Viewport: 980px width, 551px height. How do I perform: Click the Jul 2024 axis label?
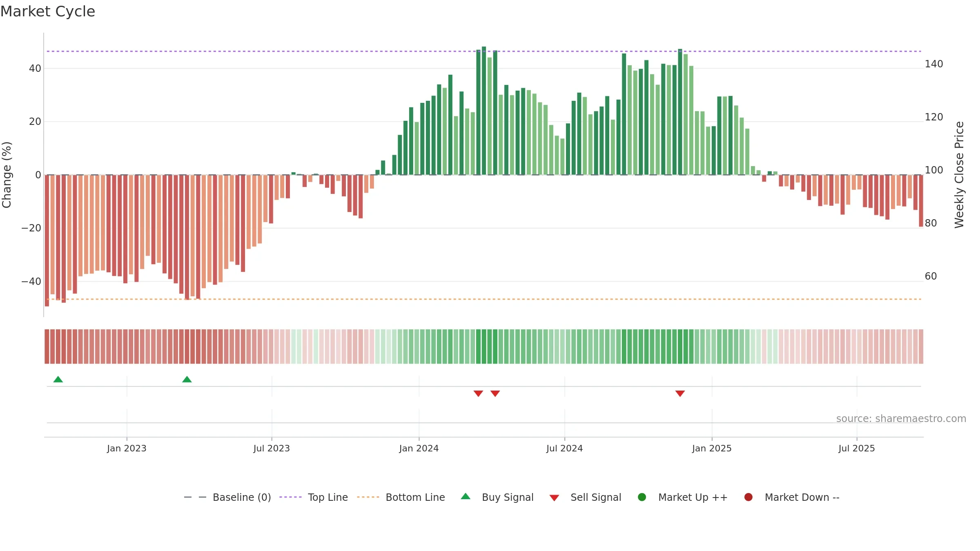pos(565,449)
